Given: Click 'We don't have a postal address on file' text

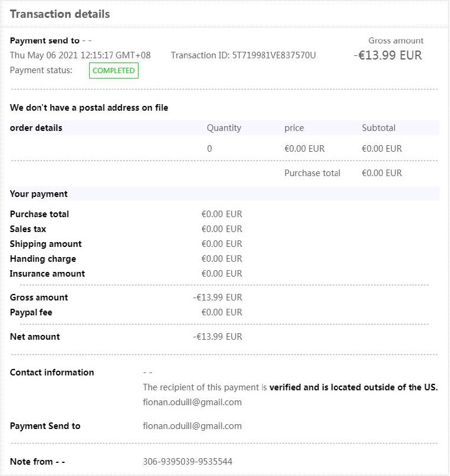Looking at the screenshot, I should [x=89, y=108].
